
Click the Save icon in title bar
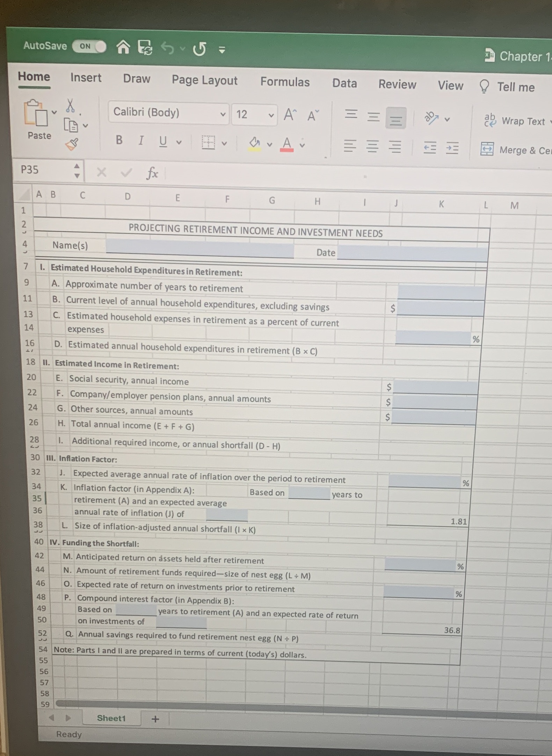coord(145,48)
